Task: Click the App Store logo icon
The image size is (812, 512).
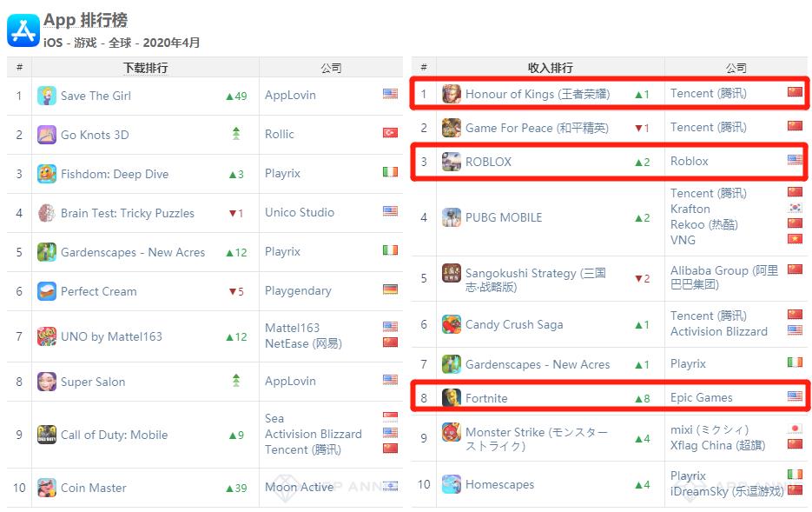Action: click(x=23, y=30)
